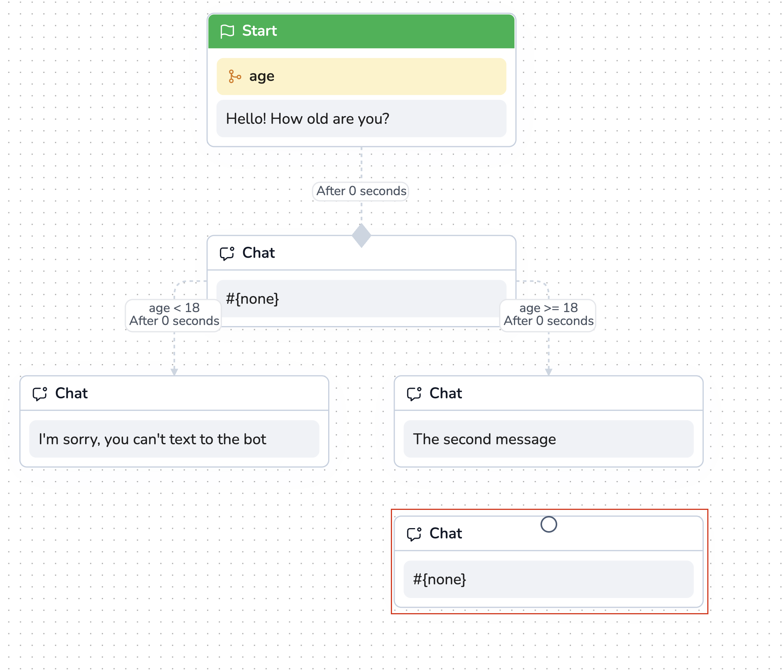
Task: Click the top 'After 0 seconds' transition label
Action: pos(361,191)
